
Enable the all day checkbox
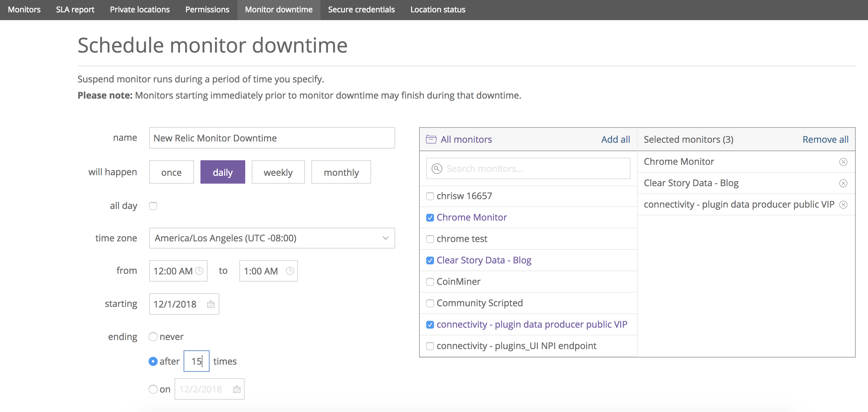click(153, 206)
